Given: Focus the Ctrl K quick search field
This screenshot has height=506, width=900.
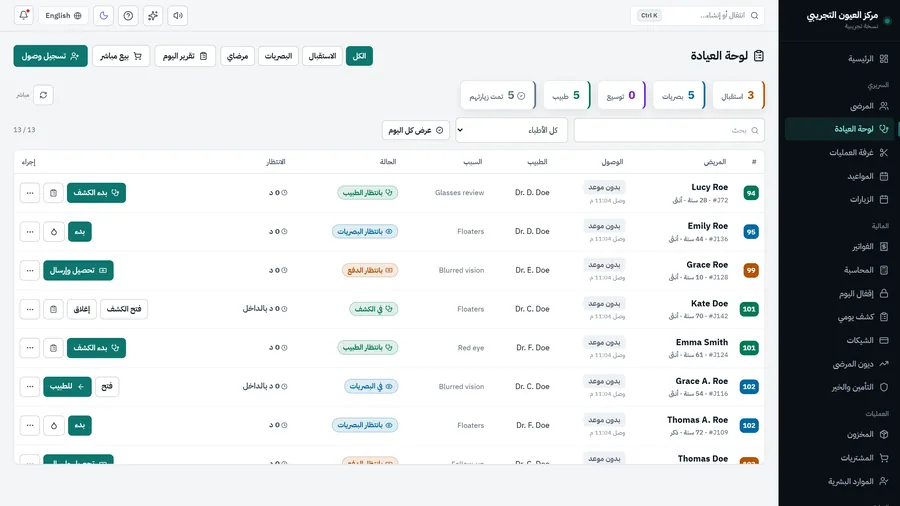Looking at the screenshot, I should pos(697,15).
